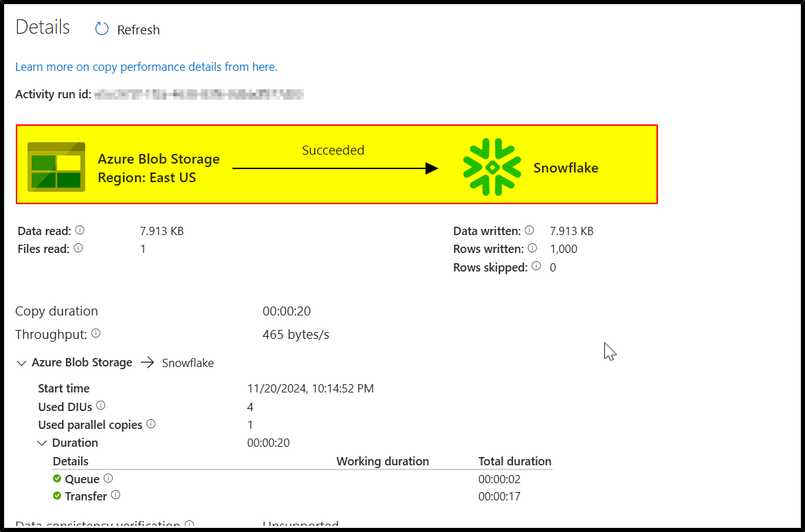This screenshot has width=805, height=532.
Task: Click the Start time value 11/20/2024
Action: (310, 389)
